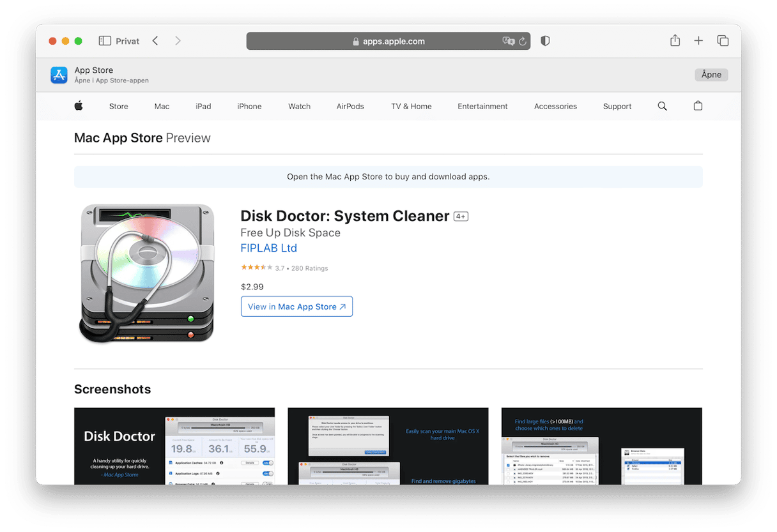777x532 pixels.
Task: Open the Accessories menu item
Action: click(x=555, y=106)
